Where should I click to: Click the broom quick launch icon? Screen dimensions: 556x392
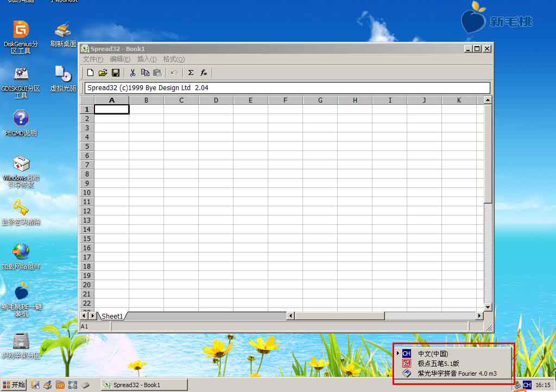(x=48, y=385)
